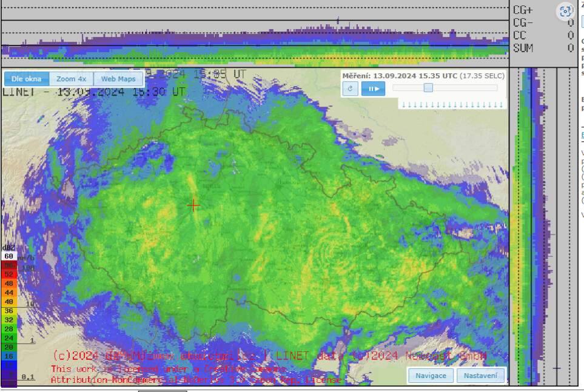This screenshot has width=584, height=392.
Task: Click the refresh icon below Měření
Action: [x=350, y=88]
